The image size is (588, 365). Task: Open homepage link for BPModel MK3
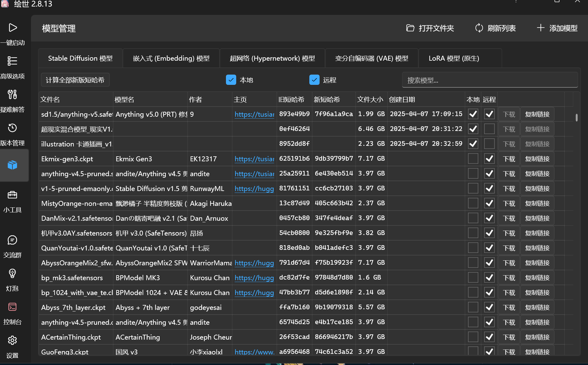click(254, 278)
